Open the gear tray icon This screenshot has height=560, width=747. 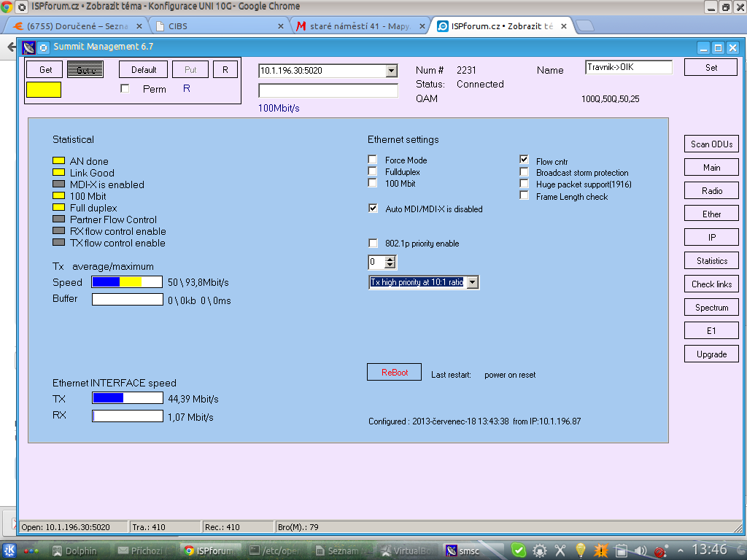pyautogui.click(x=540, y=551)
